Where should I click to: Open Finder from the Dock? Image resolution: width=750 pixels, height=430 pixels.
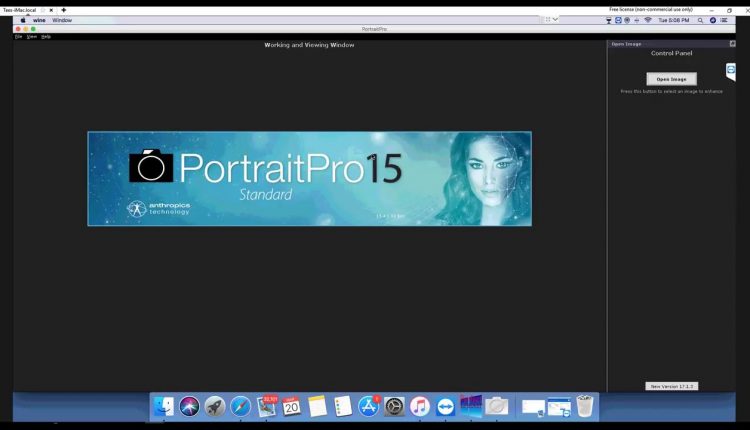(x=164, y=407)
